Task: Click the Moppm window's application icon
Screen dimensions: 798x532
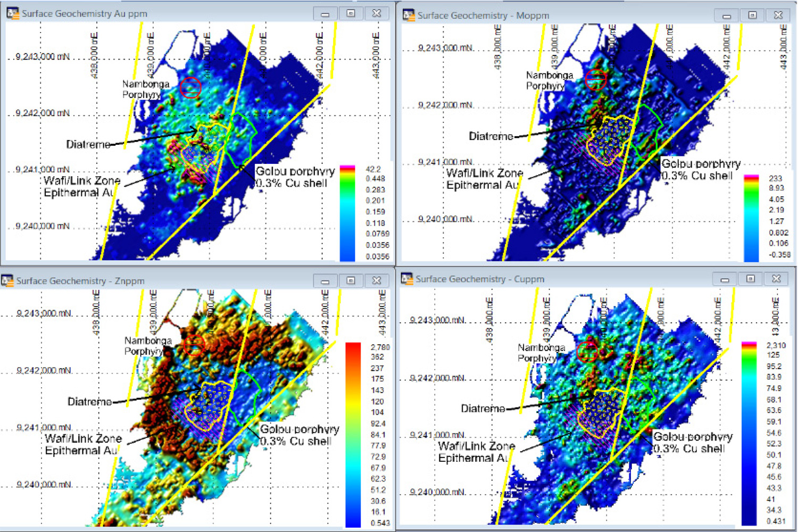Action: click(409, 15)
